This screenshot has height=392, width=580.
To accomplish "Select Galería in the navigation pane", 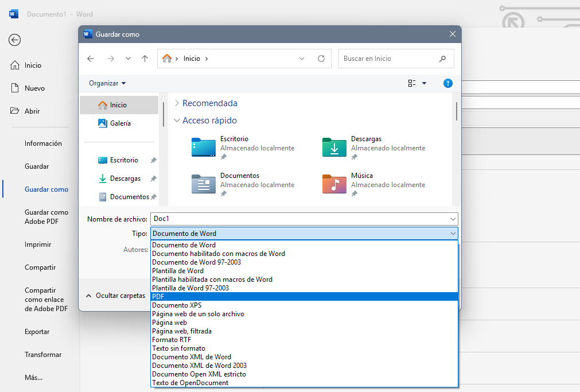I will point(120,123).
